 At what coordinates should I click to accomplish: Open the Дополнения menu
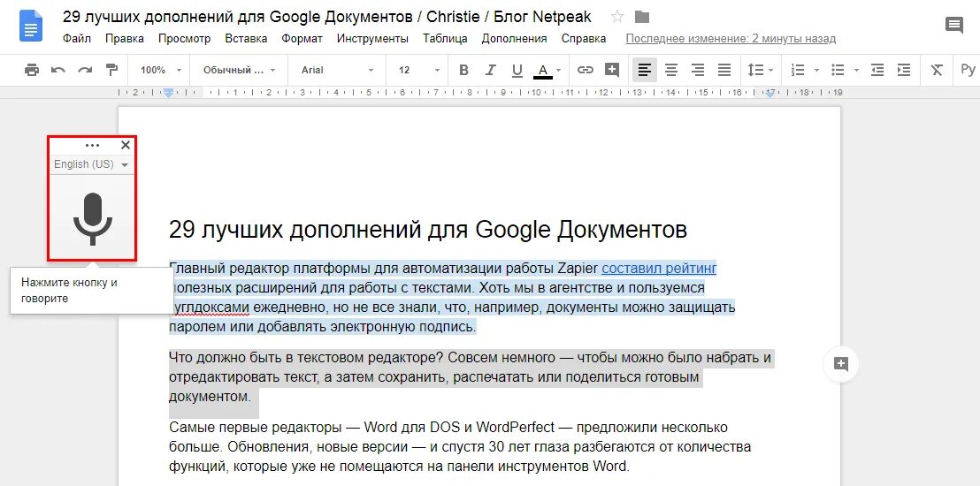pos(515,39)
